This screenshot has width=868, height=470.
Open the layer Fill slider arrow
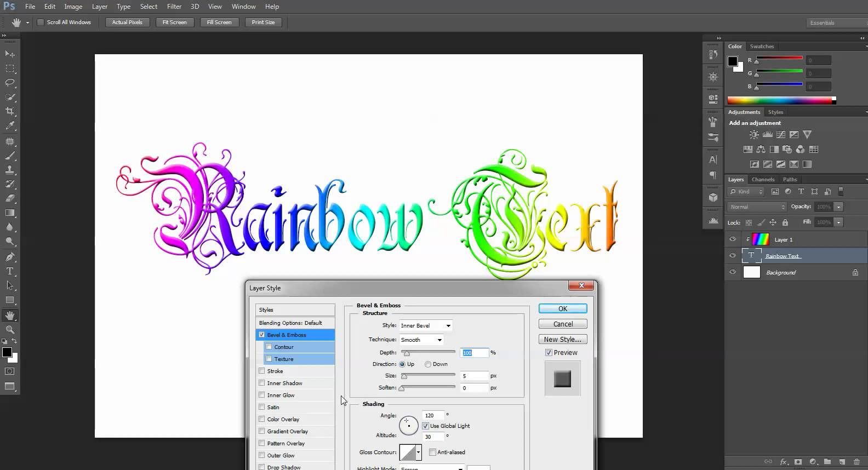point(839,222)
